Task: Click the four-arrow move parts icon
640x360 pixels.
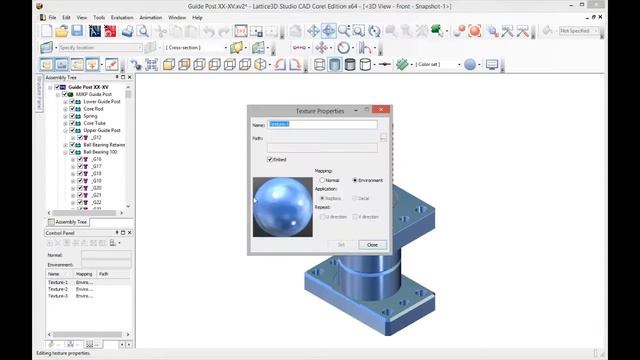Action: 321,48
